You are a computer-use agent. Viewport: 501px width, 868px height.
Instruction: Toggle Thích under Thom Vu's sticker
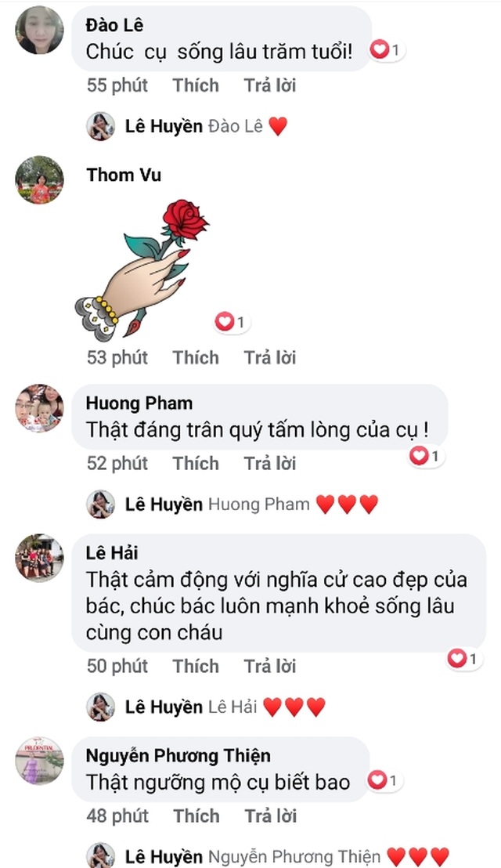(x=196, y=357)
